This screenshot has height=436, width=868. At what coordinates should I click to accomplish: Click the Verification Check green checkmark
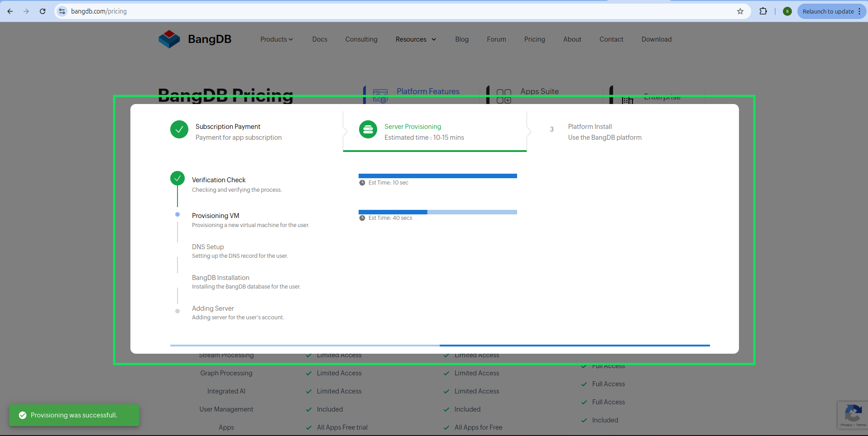tap(177, 178)
